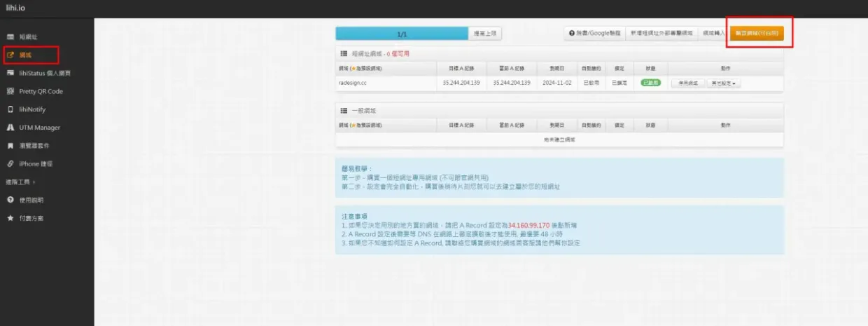This screenshot has width=868, height=326.
Task: Open 瀏覽器套件 via its bookmark icon
Action: pos(10,146)
